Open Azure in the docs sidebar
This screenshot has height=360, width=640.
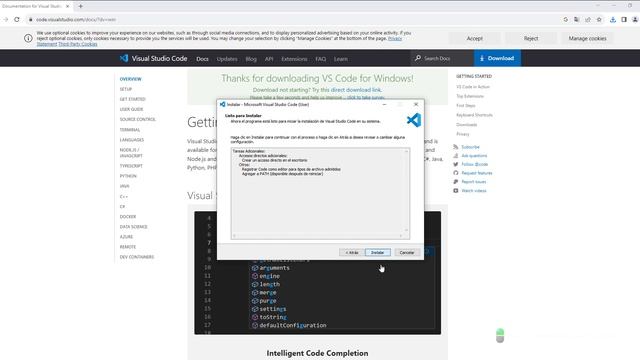(x=126, y=237)
